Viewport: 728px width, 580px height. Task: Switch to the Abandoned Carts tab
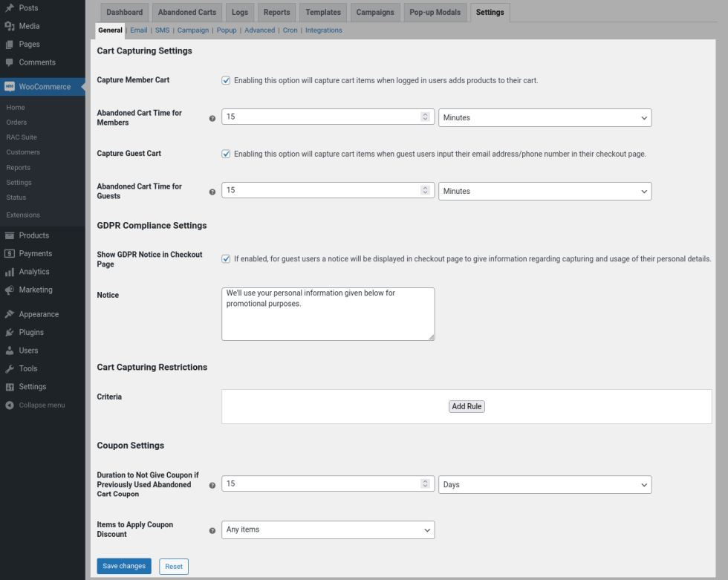point(187,13)
